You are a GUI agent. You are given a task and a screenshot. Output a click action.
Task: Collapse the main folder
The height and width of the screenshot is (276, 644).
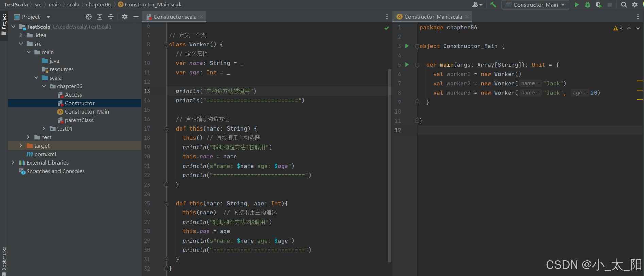29,52
